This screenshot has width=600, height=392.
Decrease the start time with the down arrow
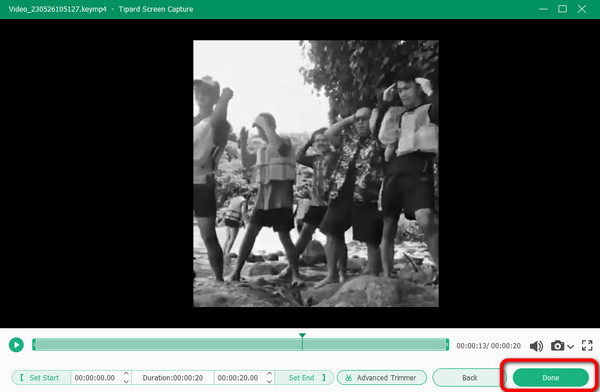pyautogui.click(x=126, y=381)
